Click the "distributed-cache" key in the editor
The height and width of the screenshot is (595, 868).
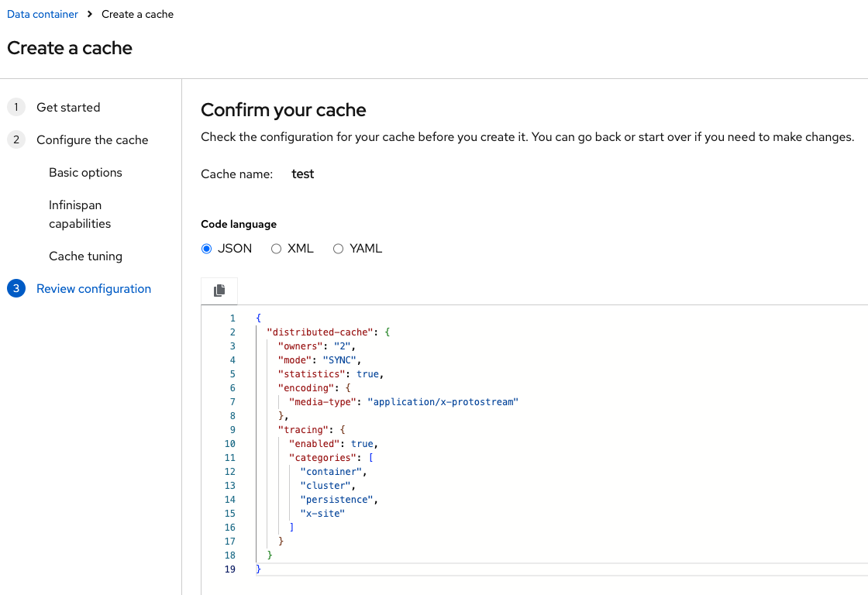[321, 332]
